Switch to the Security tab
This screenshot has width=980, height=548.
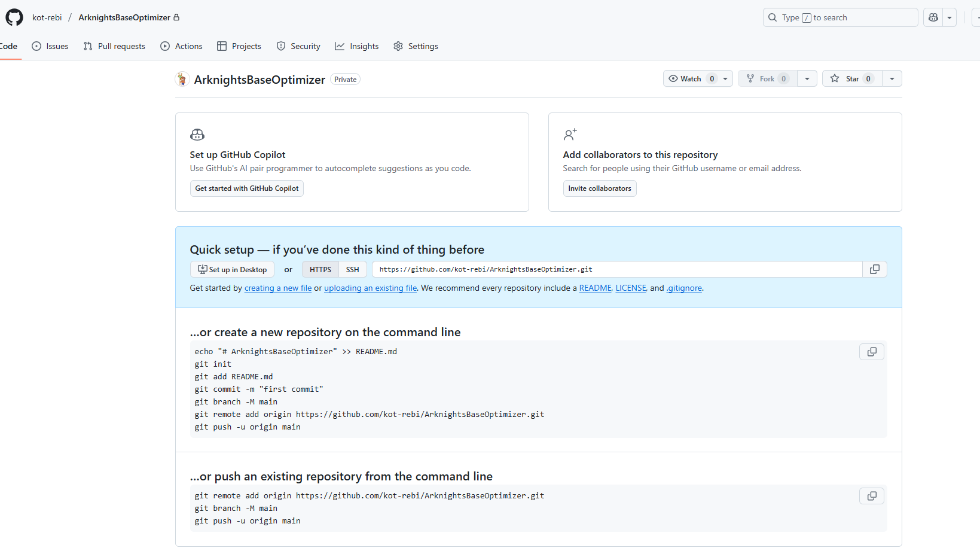[x=298, y=46]
